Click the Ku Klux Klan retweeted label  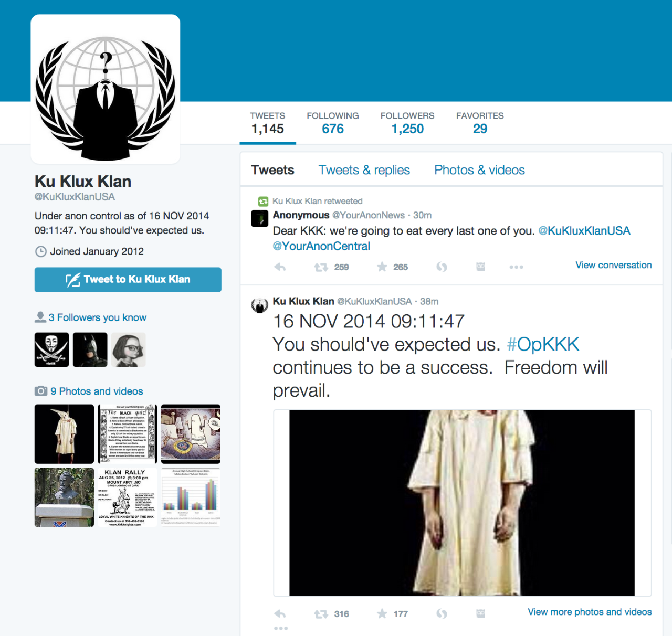click(x=317, y=201)
